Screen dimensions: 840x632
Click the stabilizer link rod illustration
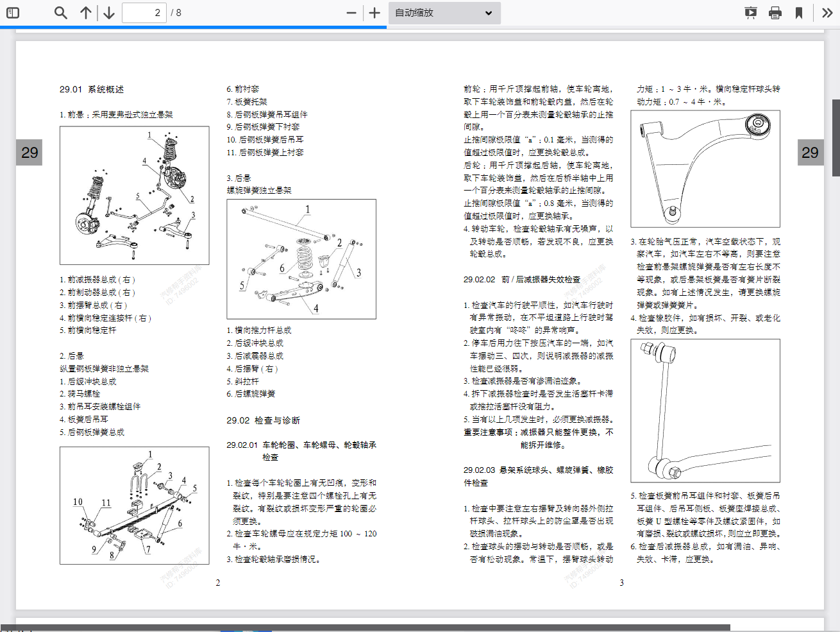point(705,411)
